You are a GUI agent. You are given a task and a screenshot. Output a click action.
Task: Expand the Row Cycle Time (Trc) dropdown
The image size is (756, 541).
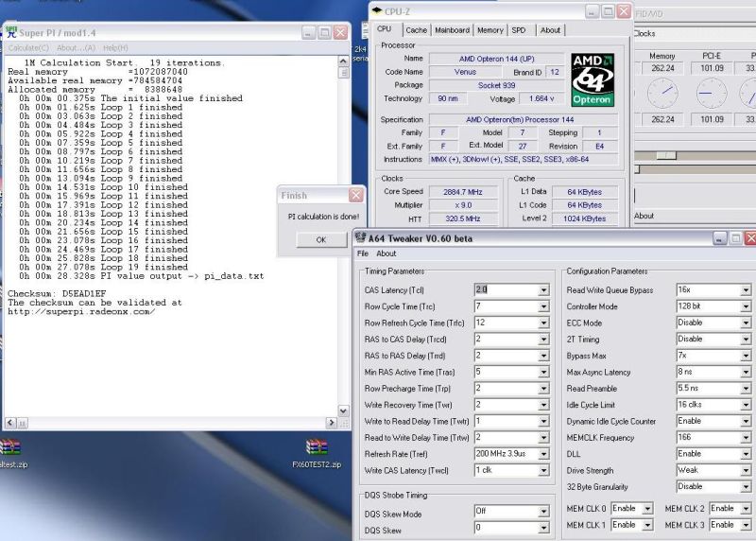click(543, 306)
